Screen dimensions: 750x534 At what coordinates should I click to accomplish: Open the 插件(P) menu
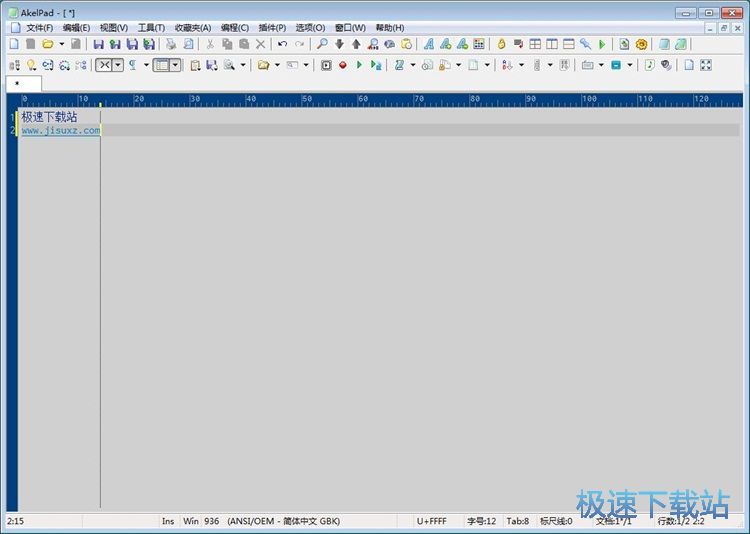(x=272, y=28)
